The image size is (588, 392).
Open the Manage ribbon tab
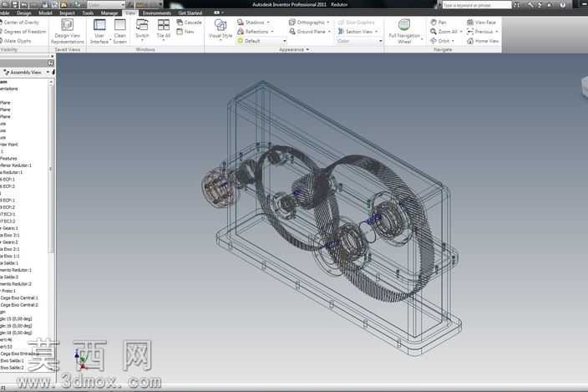pos(109,13)
